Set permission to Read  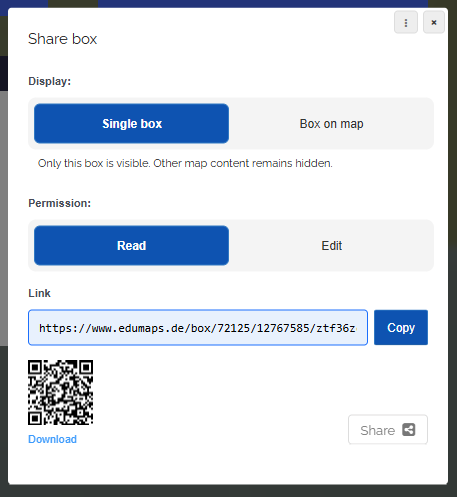pos(131,246)
